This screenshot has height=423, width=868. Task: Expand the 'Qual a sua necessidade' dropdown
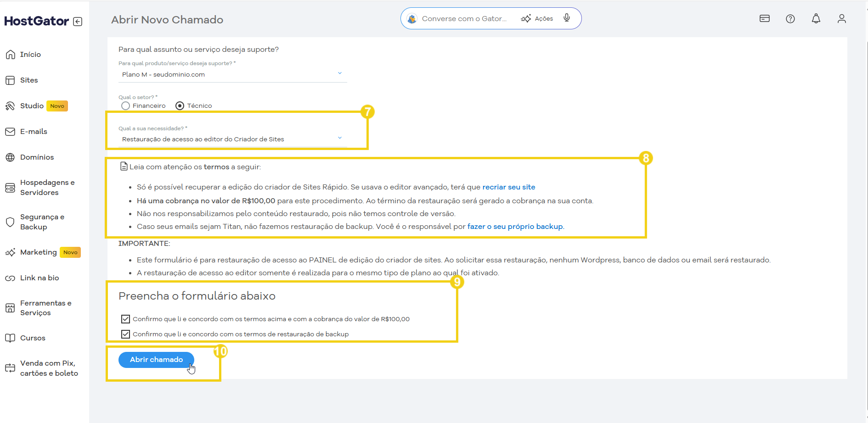point(232,139)
